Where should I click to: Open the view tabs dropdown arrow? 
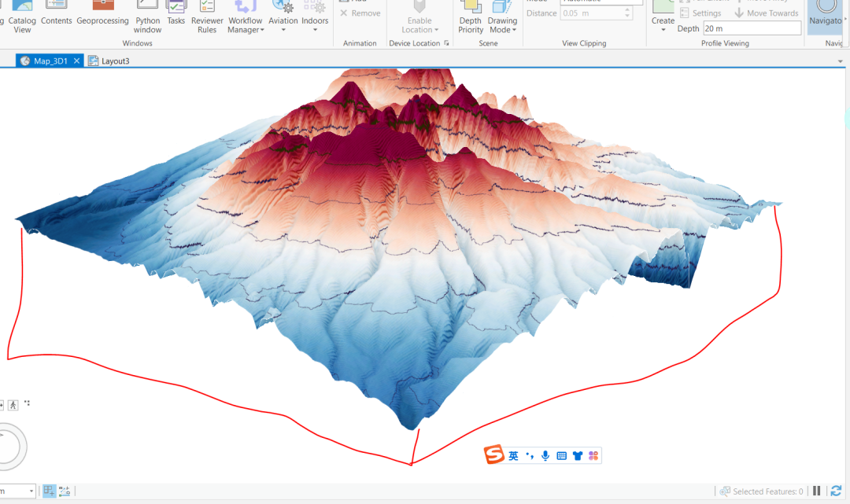tap(841, 61)
